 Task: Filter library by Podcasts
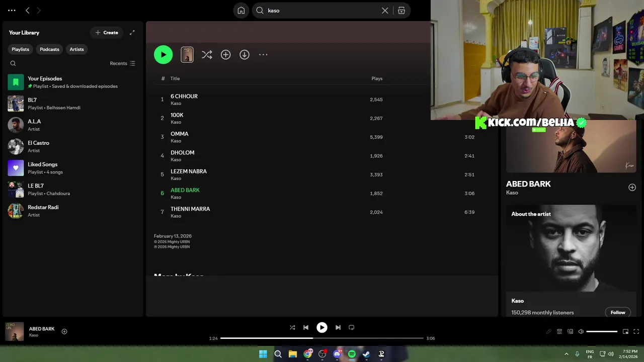tap(49, 49)
